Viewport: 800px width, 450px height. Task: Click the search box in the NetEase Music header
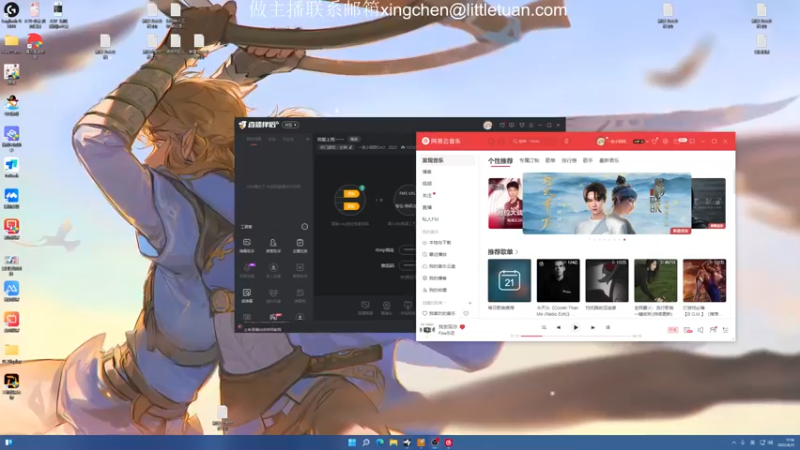[535, 141]
